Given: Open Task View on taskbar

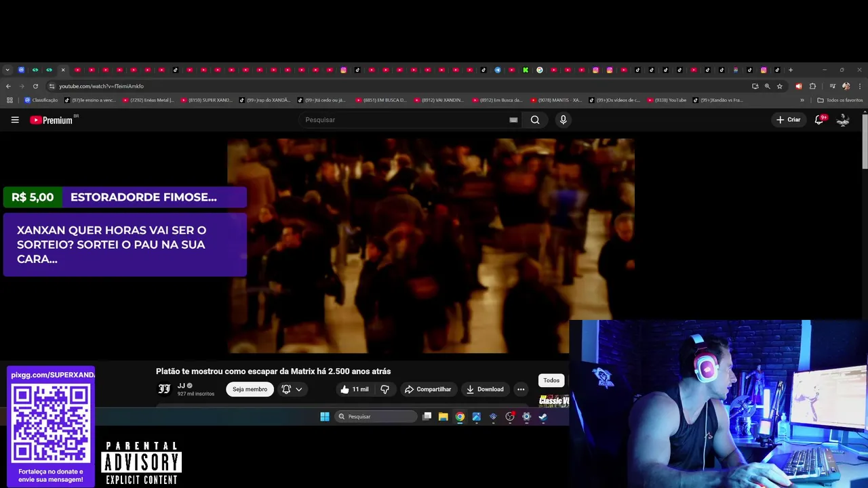Looking at the screenshot, I should 427,417.
